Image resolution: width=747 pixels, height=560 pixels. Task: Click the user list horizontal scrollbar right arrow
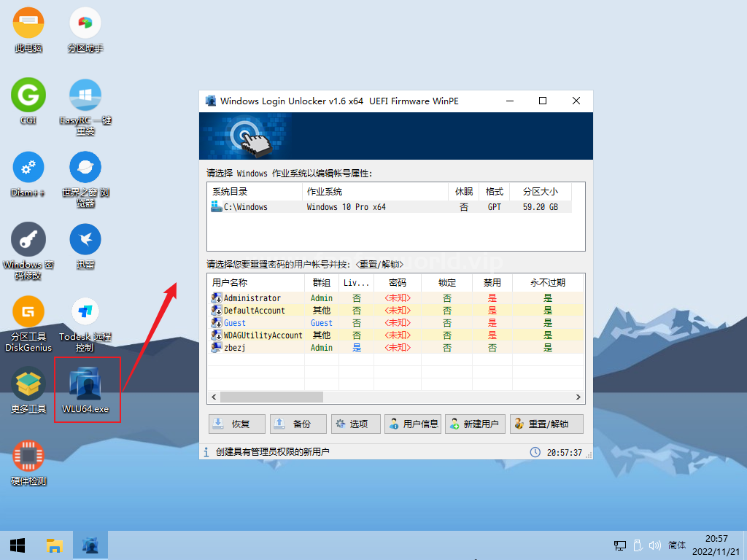tap(578, 397)
